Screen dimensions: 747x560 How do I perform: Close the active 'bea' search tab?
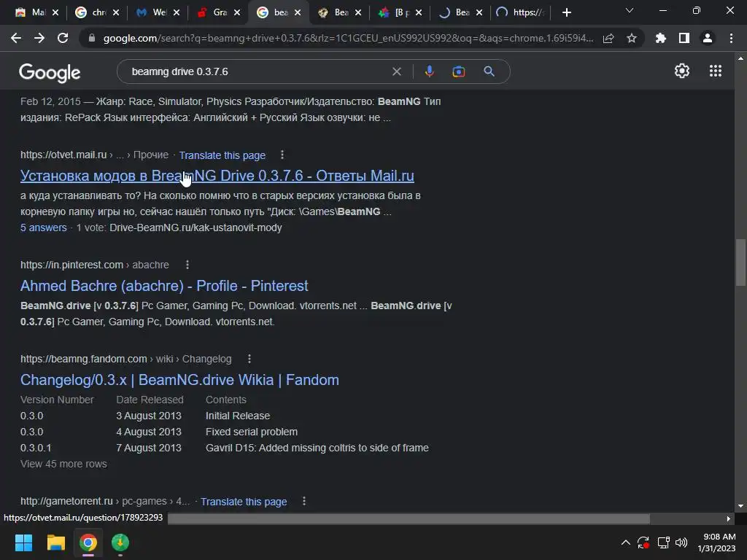coord(298,12)
